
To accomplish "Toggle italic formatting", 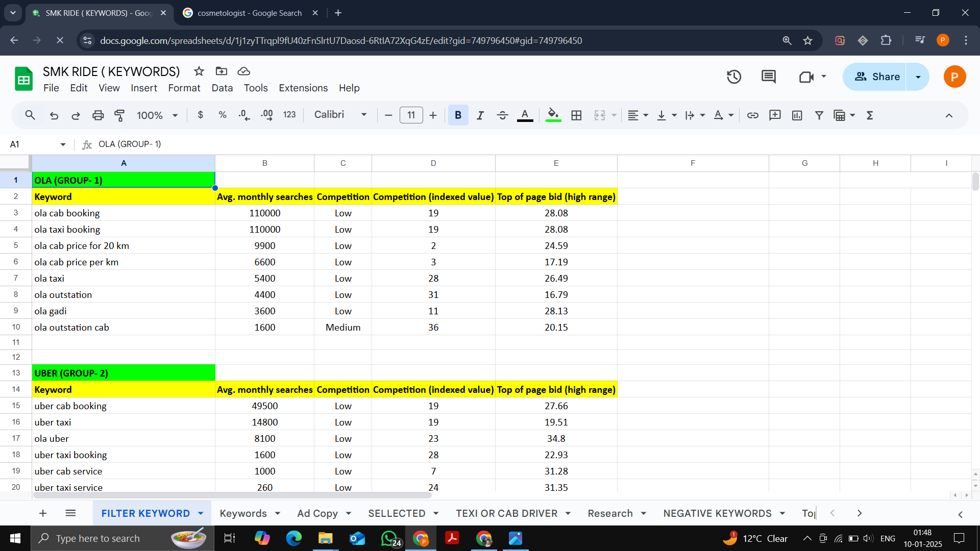I will [480, 115].
